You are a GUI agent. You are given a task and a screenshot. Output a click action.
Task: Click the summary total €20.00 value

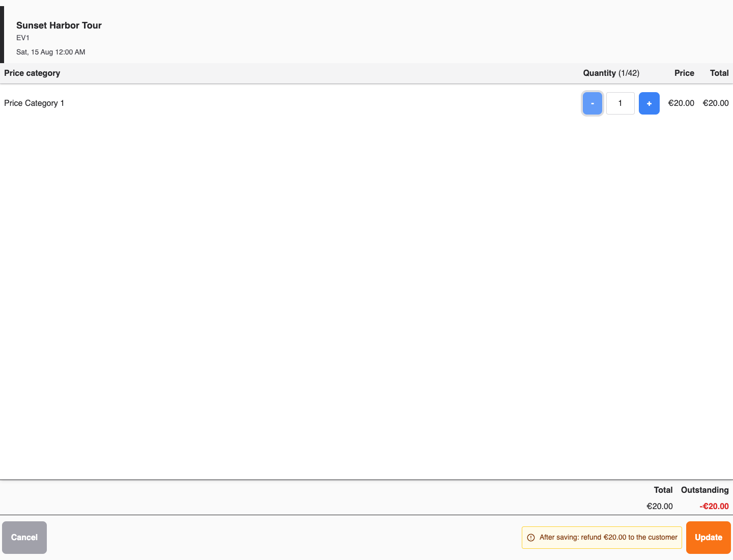660,507
